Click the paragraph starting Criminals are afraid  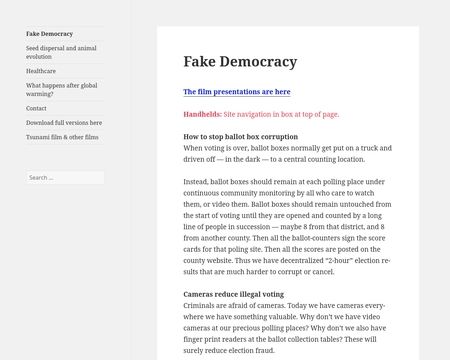tap(285, 328)
